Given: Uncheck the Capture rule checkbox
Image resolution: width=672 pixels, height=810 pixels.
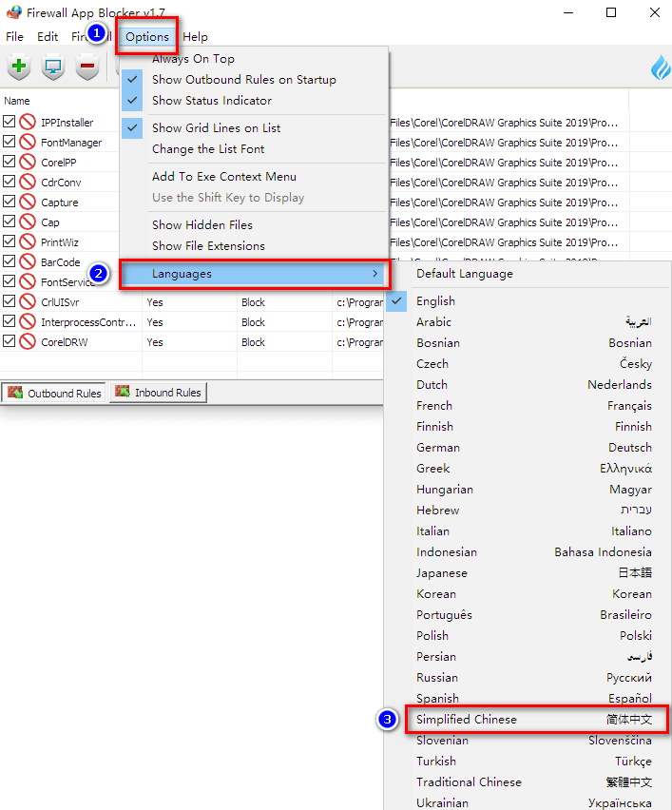Looking at the screenshot, I should pyautogui.click(x=9, y=202).
